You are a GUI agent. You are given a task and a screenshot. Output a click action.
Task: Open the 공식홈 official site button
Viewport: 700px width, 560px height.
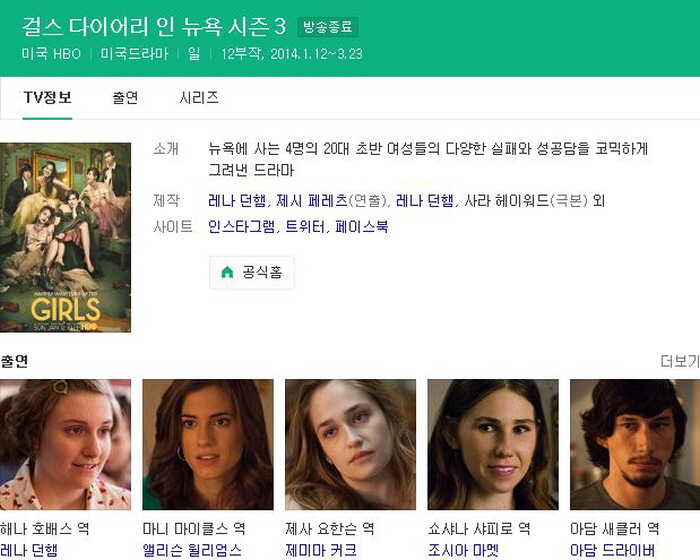[x=252, y=272]
